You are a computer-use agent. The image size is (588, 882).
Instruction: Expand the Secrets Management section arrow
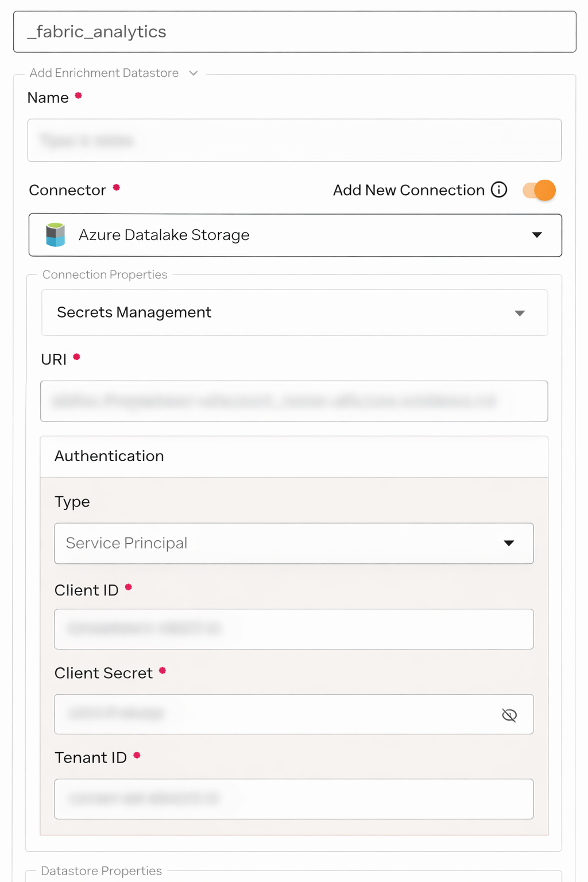click(x=520, y=313)
